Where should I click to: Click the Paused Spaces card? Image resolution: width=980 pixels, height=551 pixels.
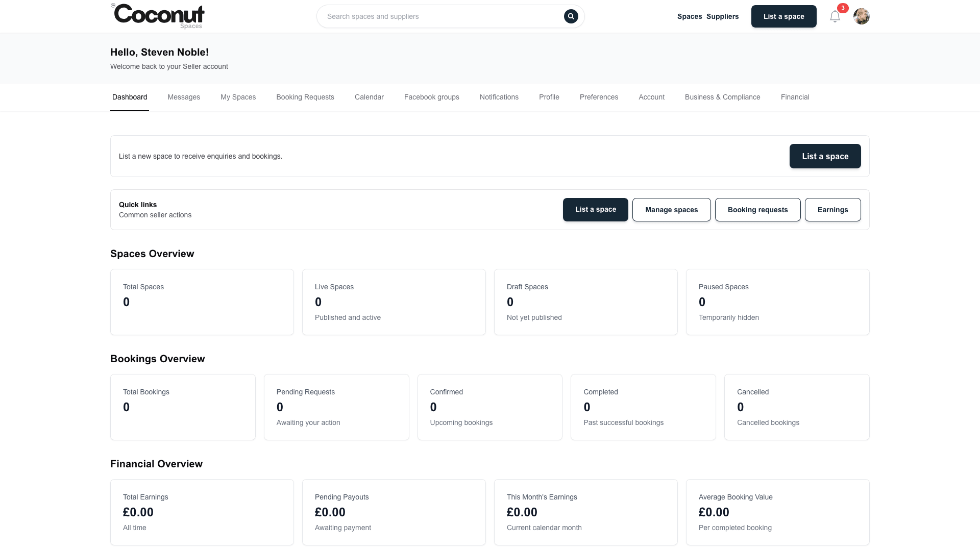pos(778,302)
